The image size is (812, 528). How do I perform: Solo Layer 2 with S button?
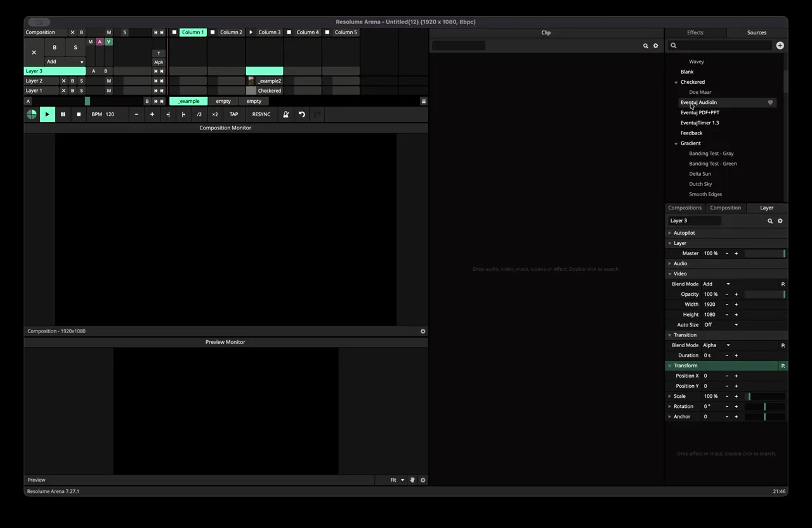tap(81, 81)
